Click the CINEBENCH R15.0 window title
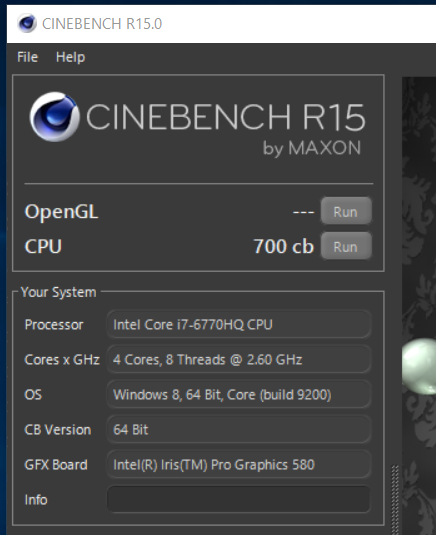The height and width of the screenshot is (535, 436). (102, 24)
